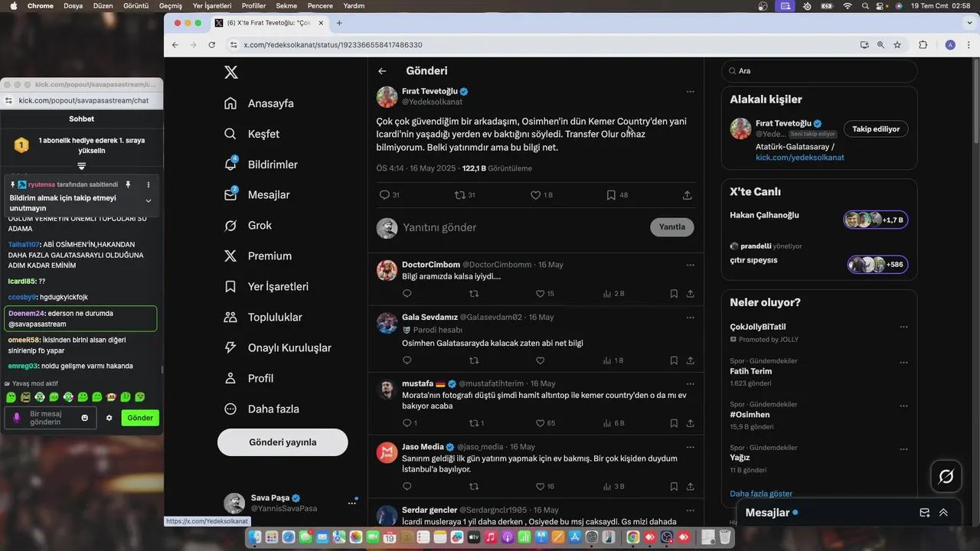Image resolution: width=980 pixels, height=551 pixels.
Task: Like Gala Sevdamız's reply
Action: tap(541, 360)
